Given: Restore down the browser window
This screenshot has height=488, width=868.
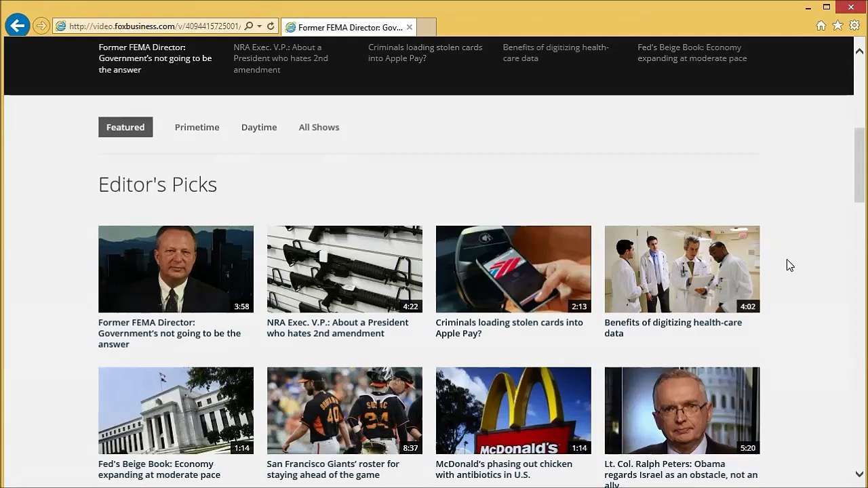Looking at the screenshot, I should tap(827, 7).
